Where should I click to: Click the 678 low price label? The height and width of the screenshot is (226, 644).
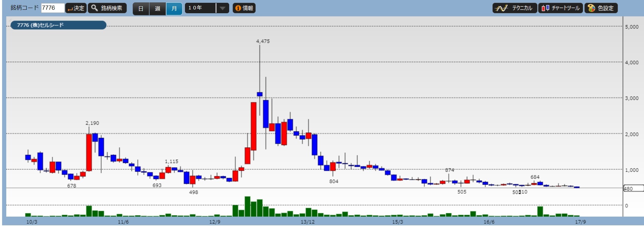pos(72,186)
